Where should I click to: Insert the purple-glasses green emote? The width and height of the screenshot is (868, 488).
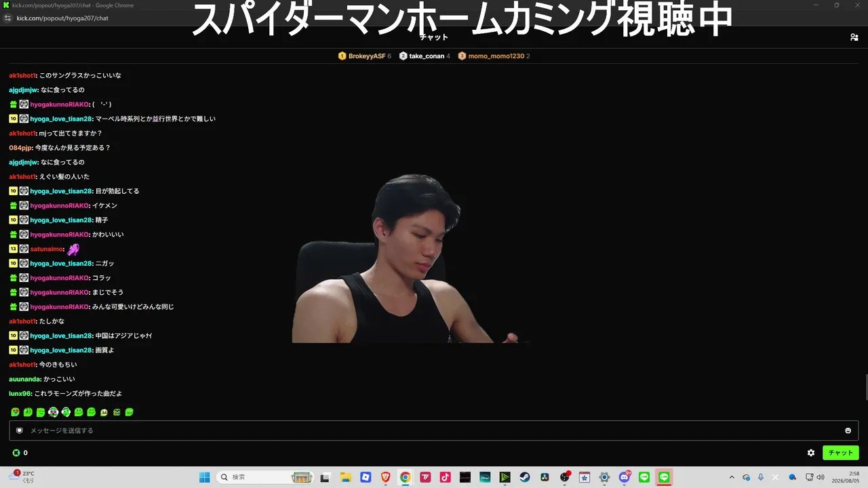53,412
